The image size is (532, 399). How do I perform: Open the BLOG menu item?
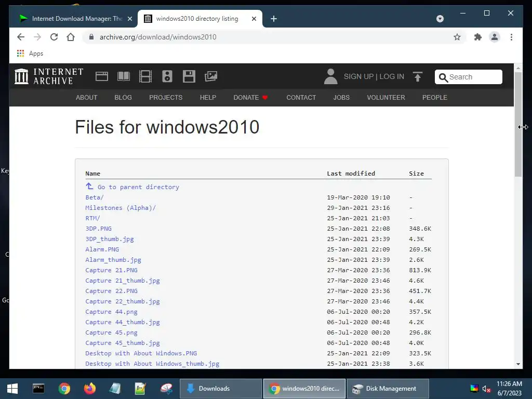[x=123, y=97]
